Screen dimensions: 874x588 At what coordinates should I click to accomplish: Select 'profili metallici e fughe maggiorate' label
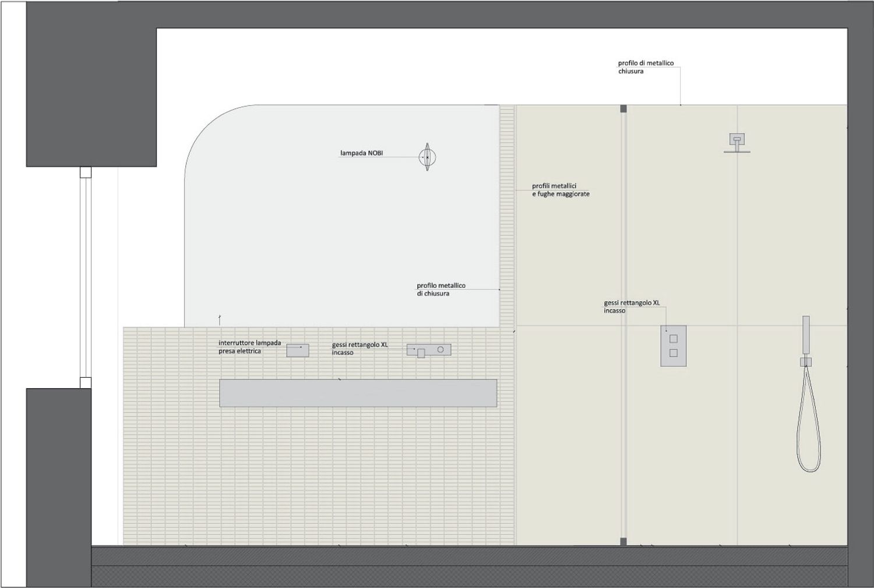pos(561,190)
